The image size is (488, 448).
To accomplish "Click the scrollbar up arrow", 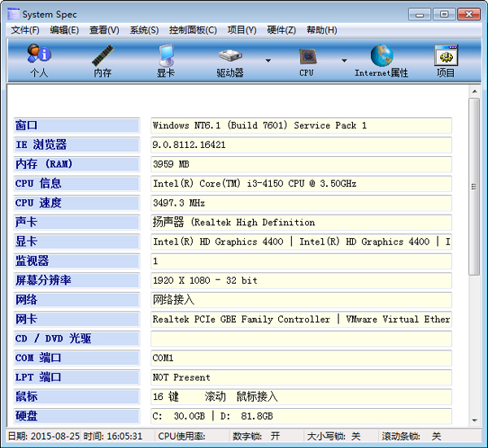I will 474,91.
